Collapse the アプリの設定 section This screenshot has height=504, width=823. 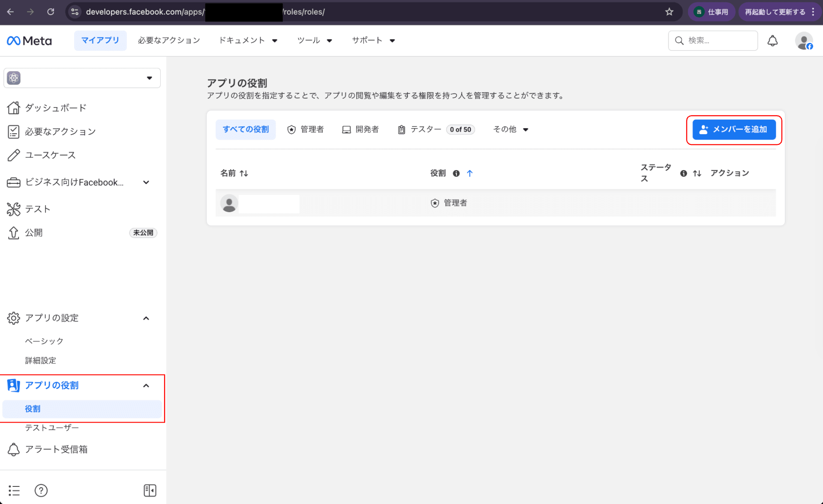(146, 318)
